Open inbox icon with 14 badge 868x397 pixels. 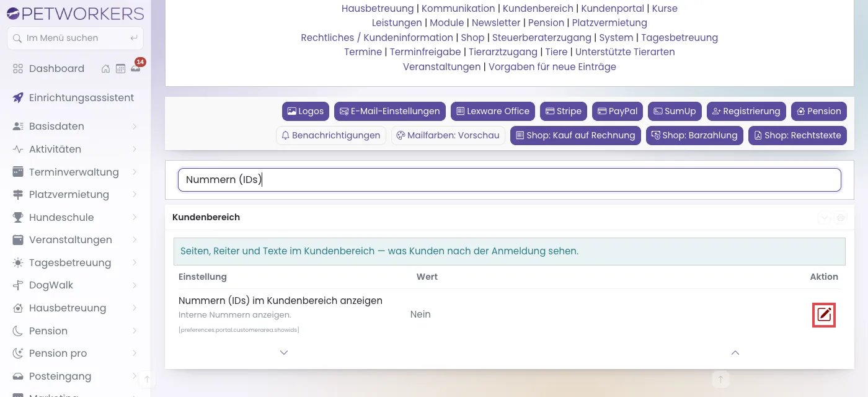pyautogui.click(x=136, y=69)
